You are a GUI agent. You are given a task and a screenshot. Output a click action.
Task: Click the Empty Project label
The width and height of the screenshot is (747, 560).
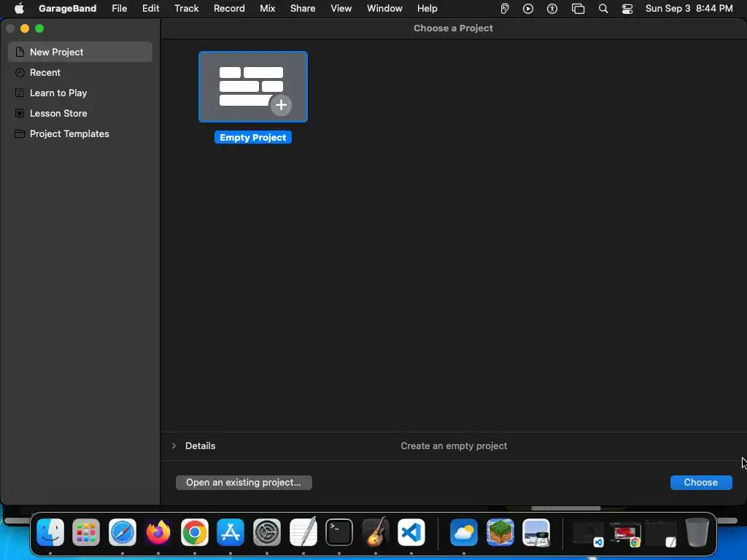[x=253, y=138]
